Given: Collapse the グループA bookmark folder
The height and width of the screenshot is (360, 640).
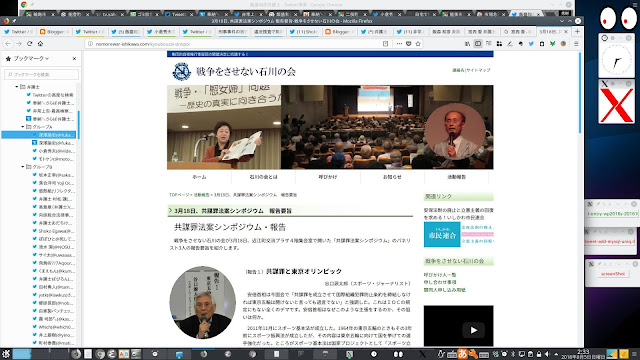Looking at the screenshot, I should coord(23,127).
